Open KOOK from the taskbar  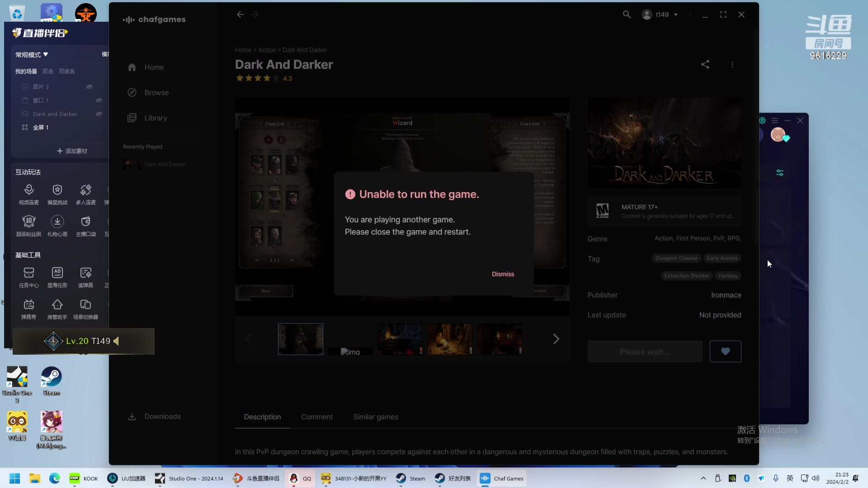pyautogui.click(x=84, y=479)
